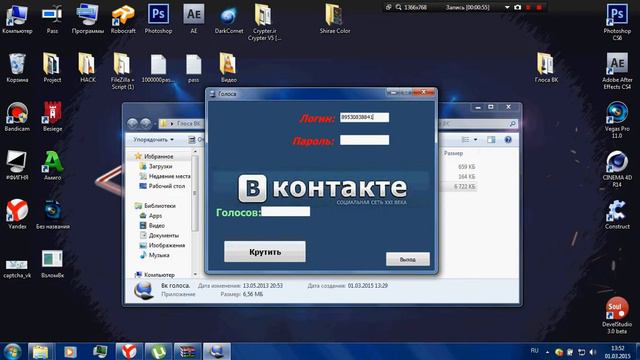Viewport: 640px width, 360px height.
Task: Launch Photoshop shortcut in top row
Action: tap(158, 19)
